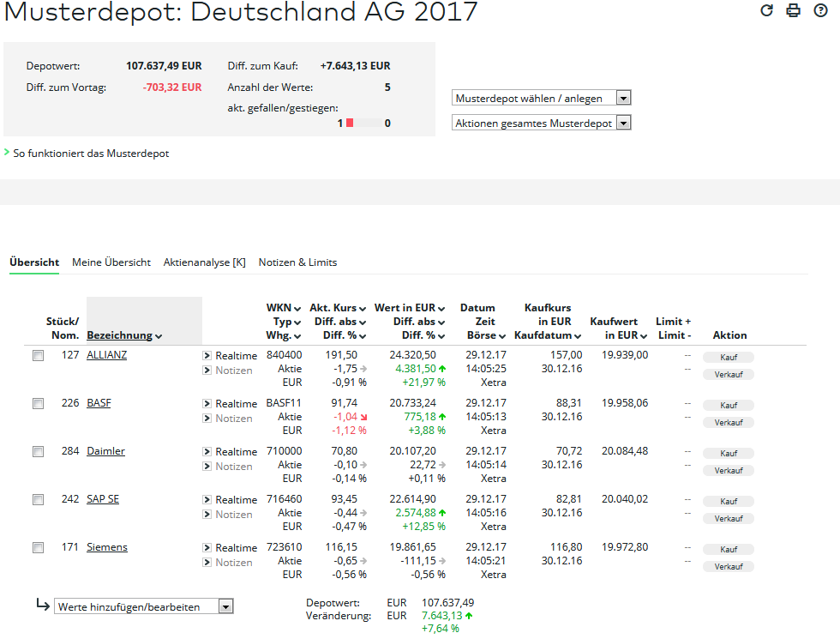Image resolution: width=840 pixels, height=639 pixels.
Task: Open the Daimler stock link
Action: (105, 451)
